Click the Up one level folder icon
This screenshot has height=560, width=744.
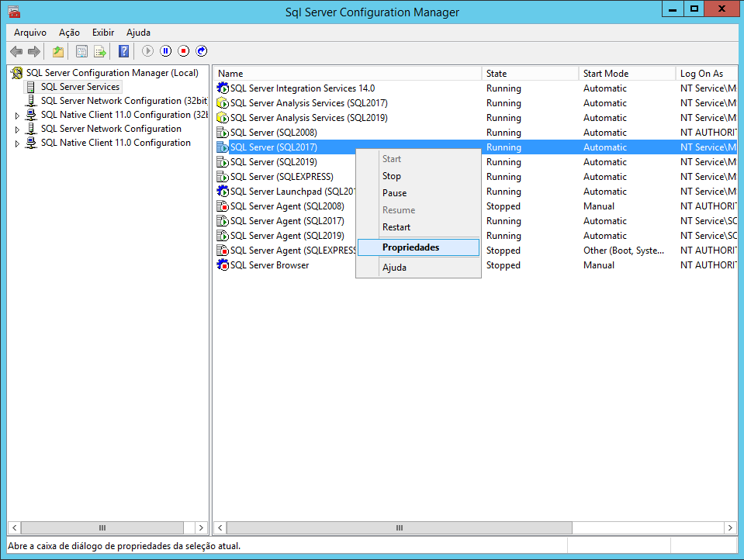58,51
